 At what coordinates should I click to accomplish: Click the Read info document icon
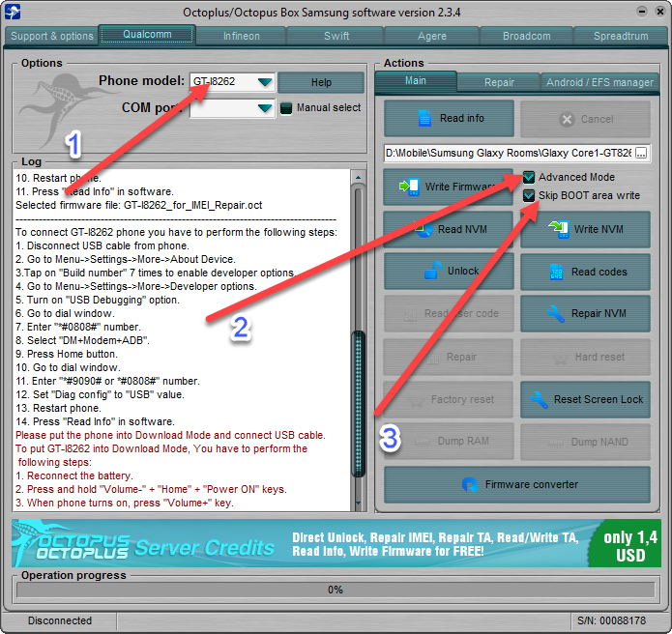(424, 118)
